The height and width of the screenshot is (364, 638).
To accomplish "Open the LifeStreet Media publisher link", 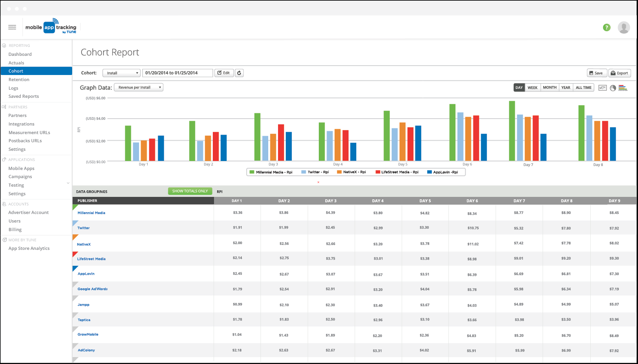I will tap(91, 259).
